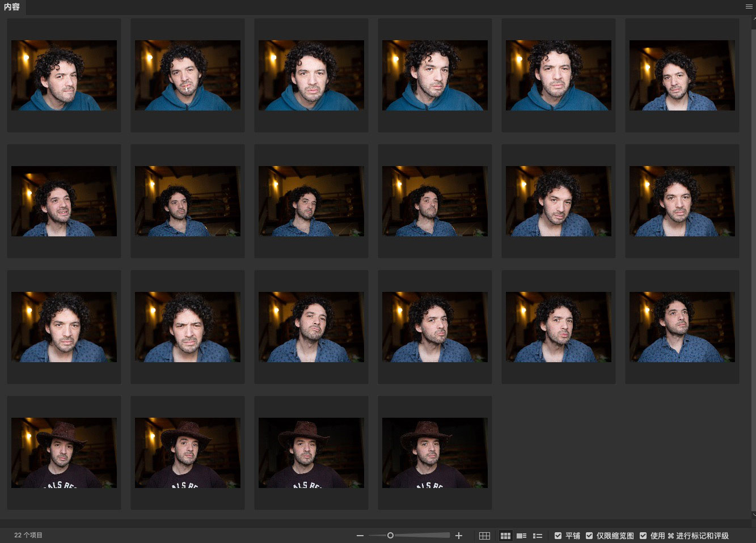Toggle the 仅限缩览图 checkbox
The width and height of the screenshot is (756, 543).
[x=589, y=536]
